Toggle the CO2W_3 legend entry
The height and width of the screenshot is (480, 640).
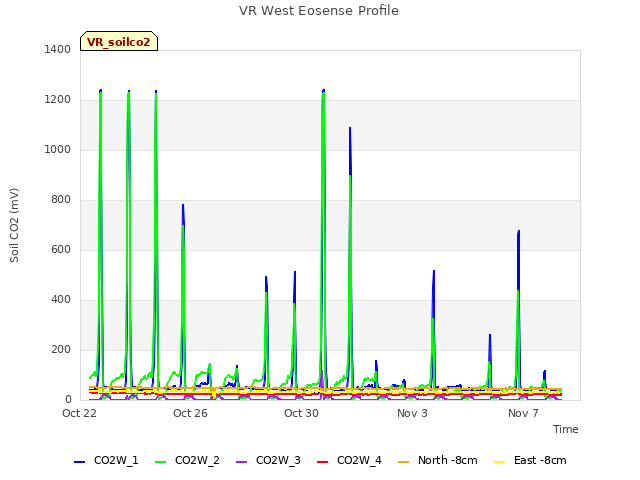pyautogui.click(x=268, y=460)
